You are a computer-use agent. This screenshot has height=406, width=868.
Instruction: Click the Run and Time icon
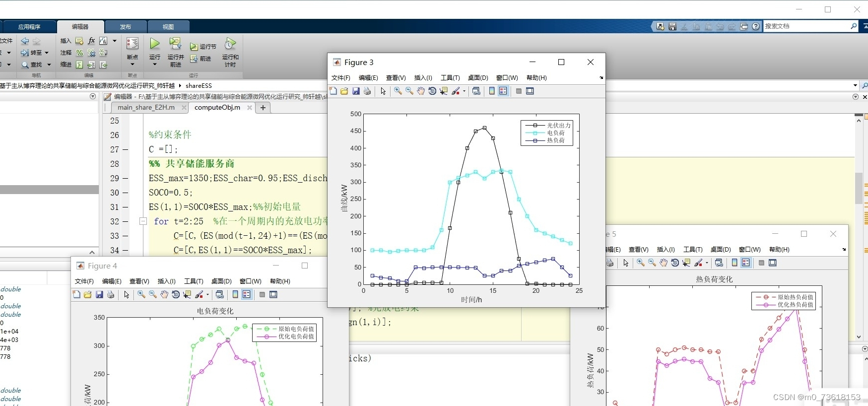coord(230,44)
